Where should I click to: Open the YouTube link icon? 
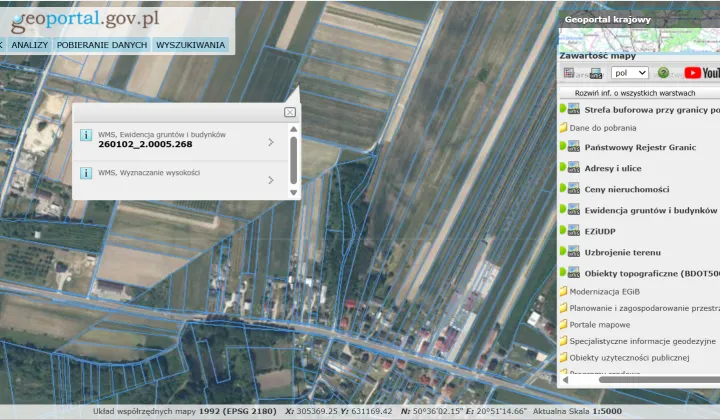pos(702,73)
